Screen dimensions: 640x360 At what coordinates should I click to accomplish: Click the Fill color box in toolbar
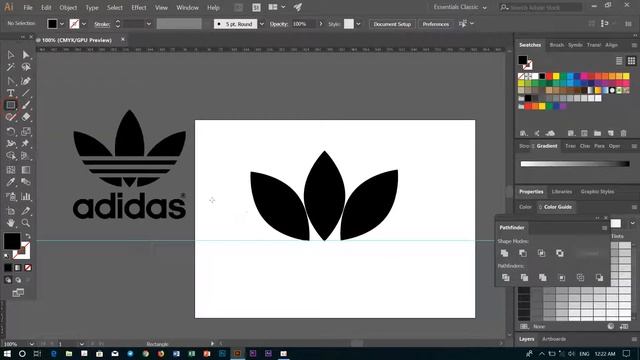point(12,241)
